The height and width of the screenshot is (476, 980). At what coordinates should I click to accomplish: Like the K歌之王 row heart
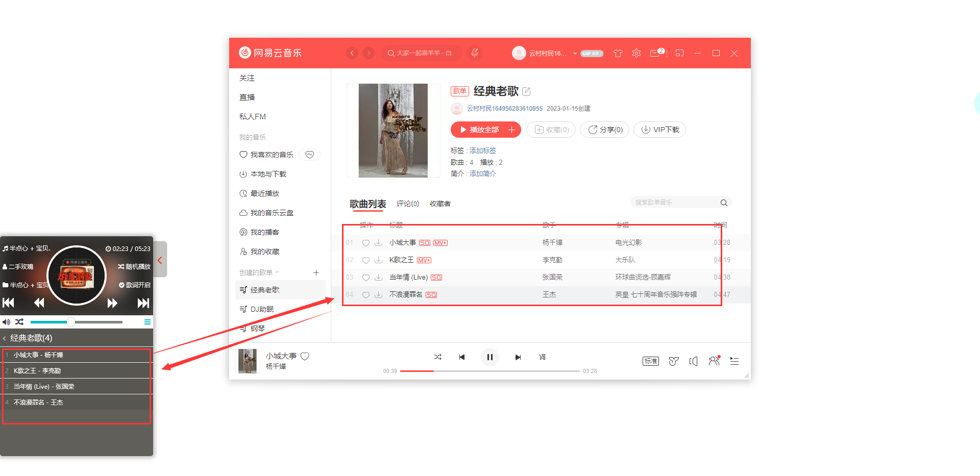(x=366, y=260)
